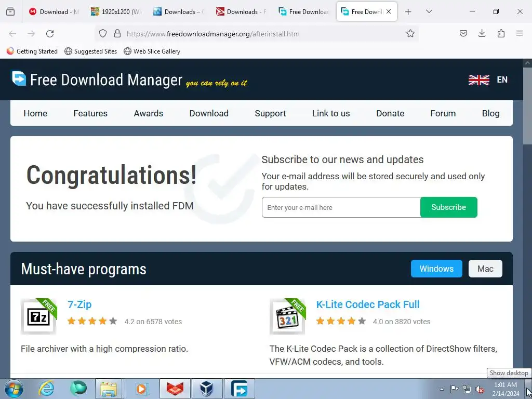Open green circular taskbar app icon
The height and width of the screenshot is (399, 532).
[x=78, y=389]
